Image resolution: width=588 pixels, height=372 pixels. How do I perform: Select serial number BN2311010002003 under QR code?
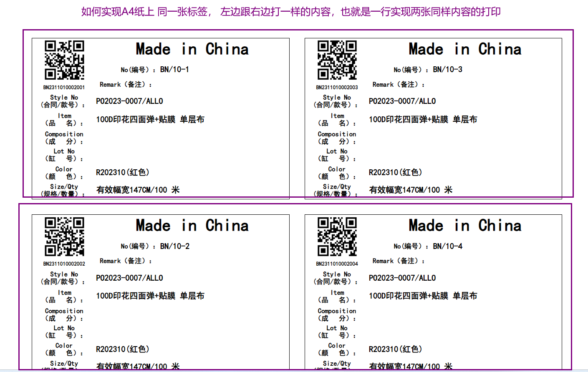337,88
